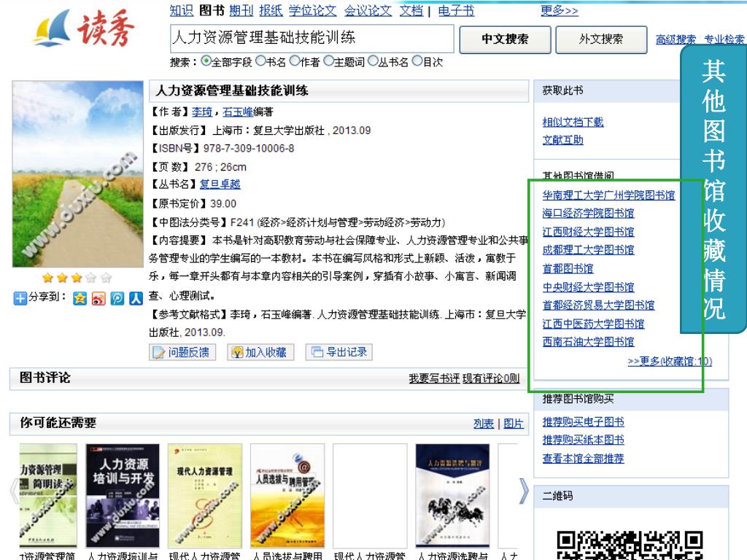The image size is (747, 560).
Task: Open the 期刊 search tab
Action: [241, 10]
